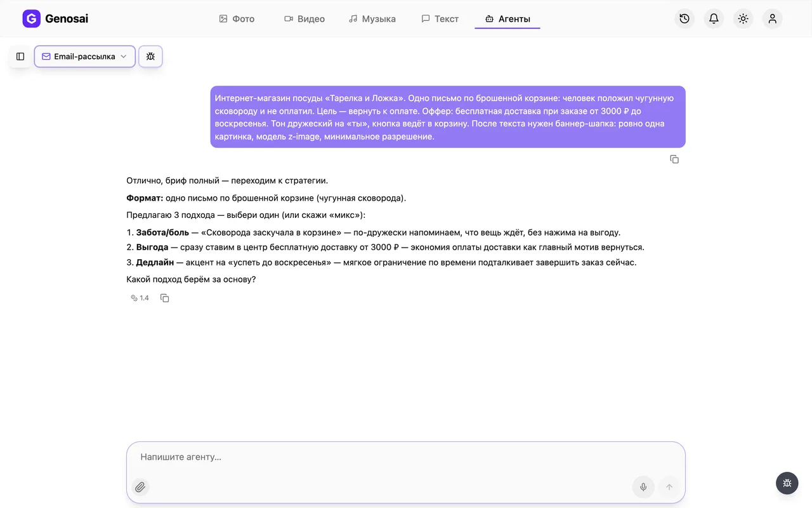The image size is (812, 508).
Task: Open history clock icon
Action: (x=684, y=19)
